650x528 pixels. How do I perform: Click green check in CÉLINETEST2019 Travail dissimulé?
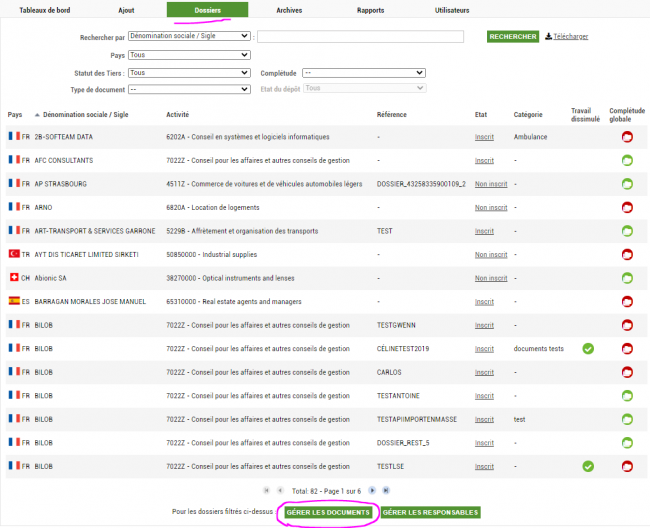pos(588,349)
